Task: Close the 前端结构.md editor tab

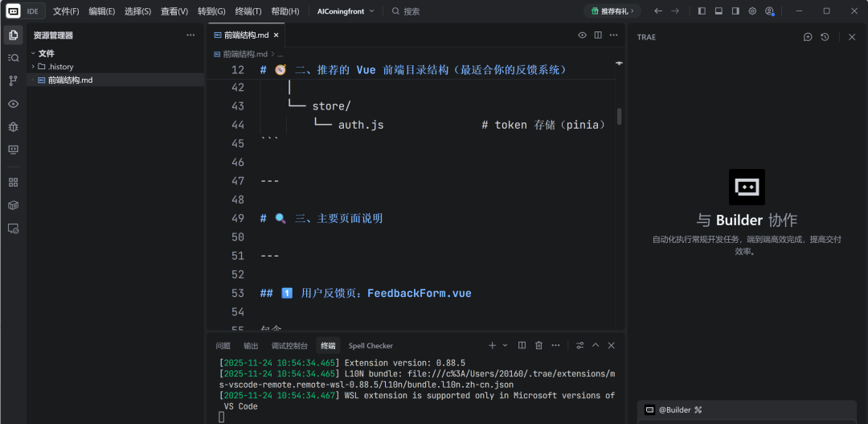Action: [x=276, y=35]
